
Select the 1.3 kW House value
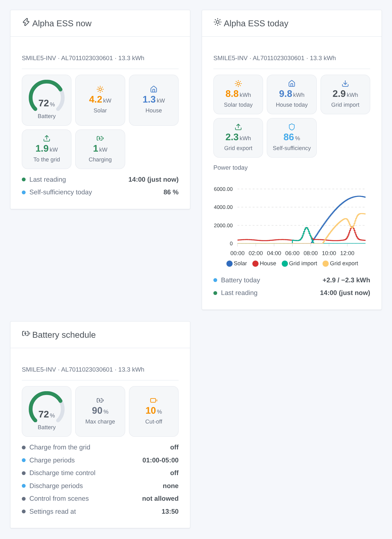click(154, 99)
